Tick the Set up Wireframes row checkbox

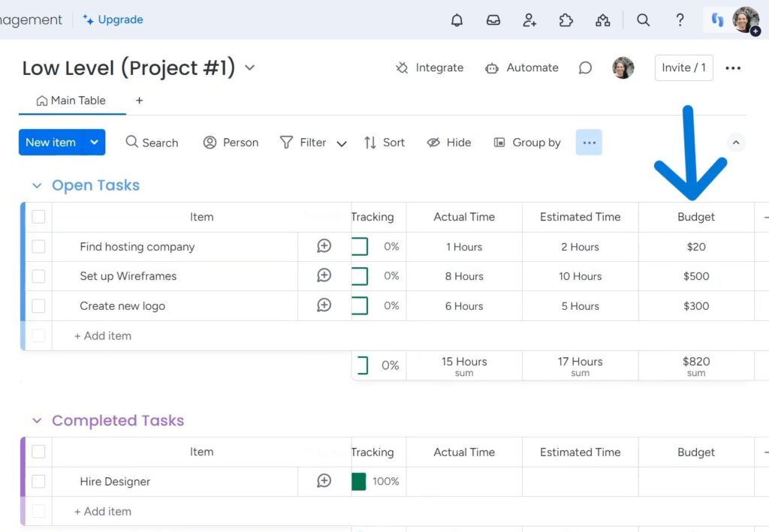click(38, 276)
